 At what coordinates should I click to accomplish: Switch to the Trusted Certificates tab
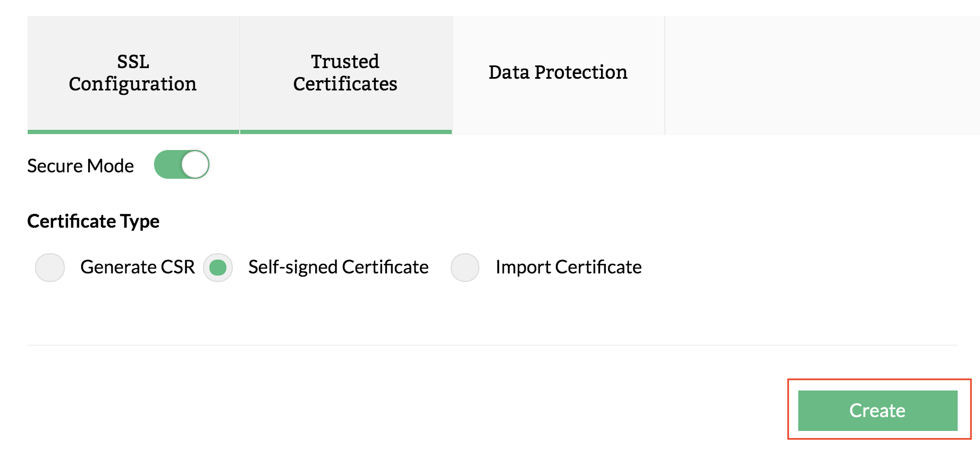345,73
